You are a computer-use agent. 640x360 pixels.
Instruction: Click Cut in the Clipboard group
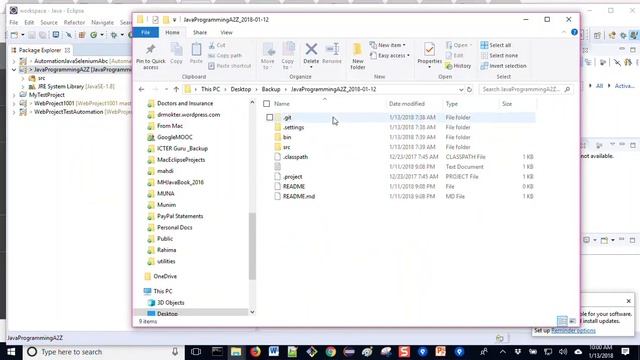[217, 45]
